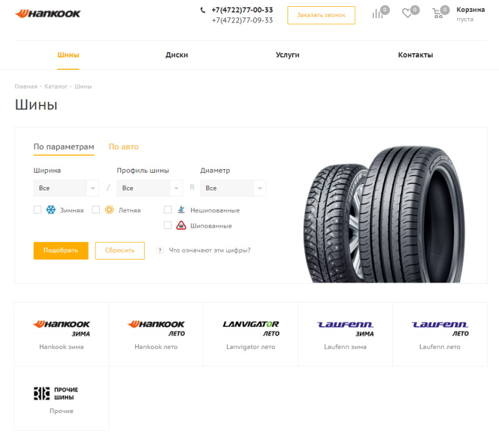Image resolution: width=499 pixels, height=448 pixels.
Task: Open the comparison chart icon in header
Action: click(x=377, y=14)
